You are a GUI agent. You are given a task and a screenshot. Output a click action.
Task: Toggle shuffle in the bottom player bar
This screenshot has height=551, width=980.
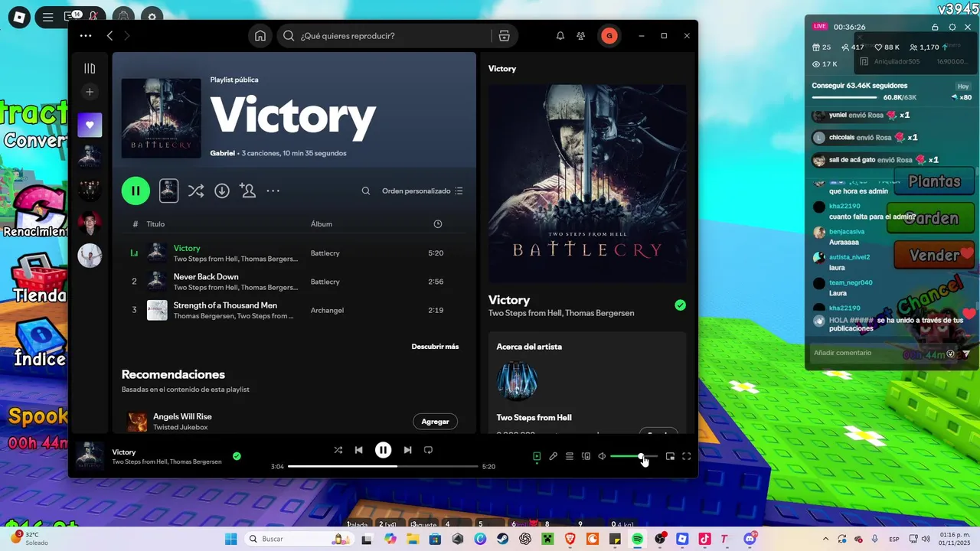click(338, 450)
